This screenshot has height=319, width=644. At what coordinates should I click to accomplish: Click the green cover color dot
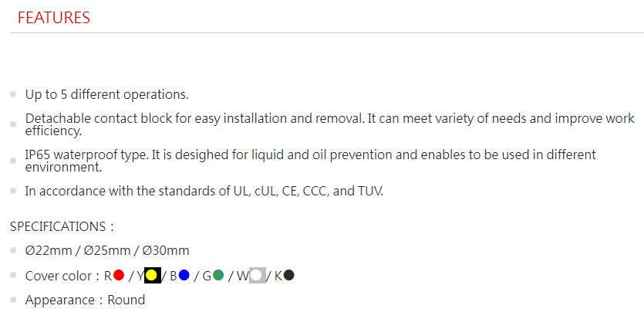coord(218,275)
